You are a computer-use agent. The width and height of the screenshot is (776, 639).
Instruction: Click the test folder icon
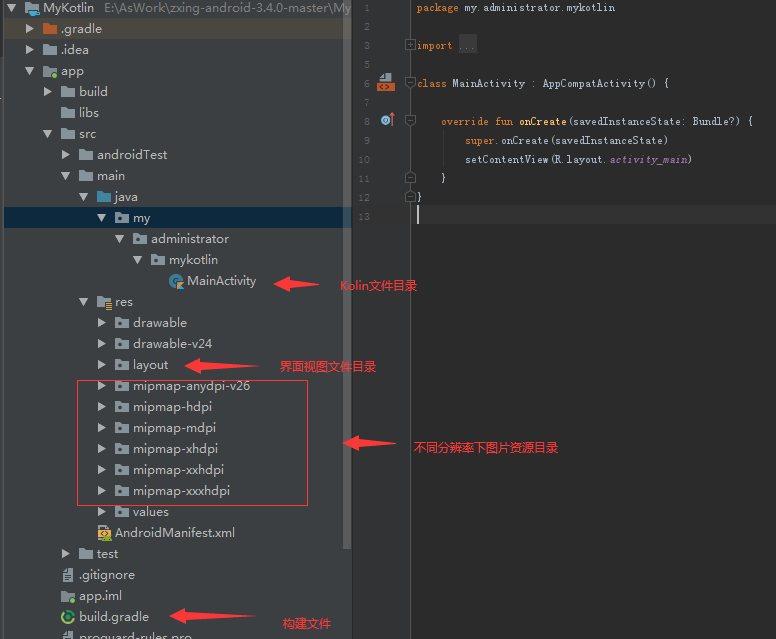click(86, 554)
